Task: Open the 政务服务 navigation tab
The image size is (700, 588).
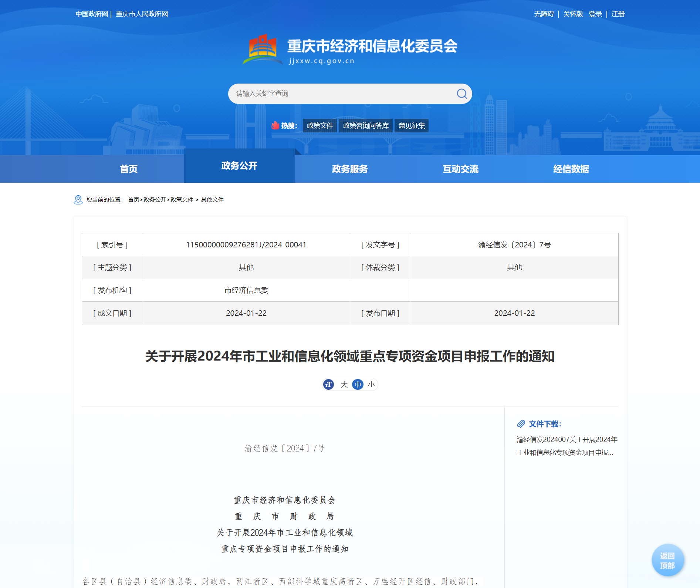Action: tap(350, 169)
